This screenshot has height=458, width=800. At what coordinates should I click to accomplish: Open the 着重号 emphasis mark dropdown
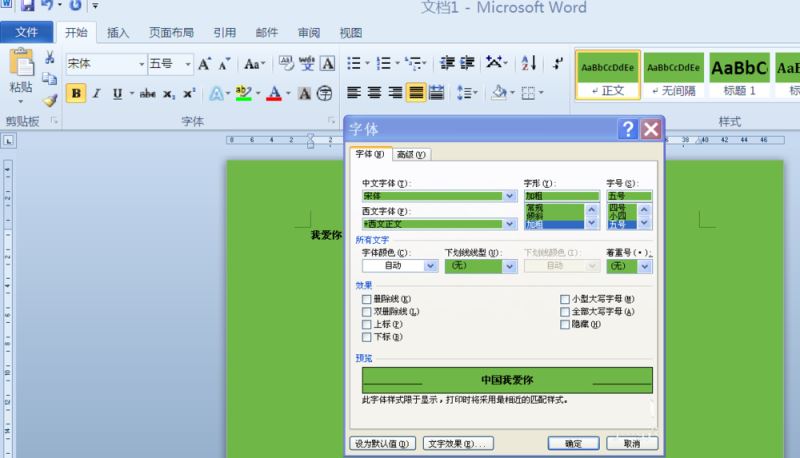[645, 266]
